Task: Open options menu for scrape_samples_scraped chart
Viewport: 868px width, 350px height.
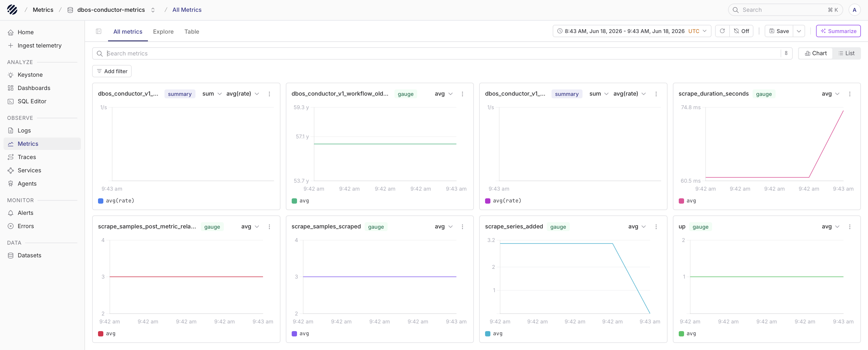Action: (x=462, y=227)
